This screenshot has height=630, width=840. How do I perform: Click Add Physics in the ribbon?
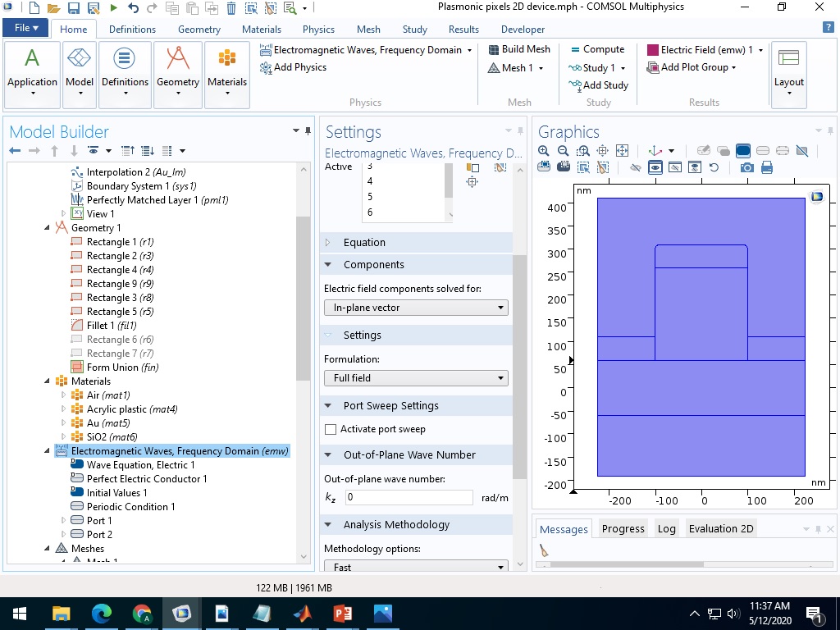[293, 67]
